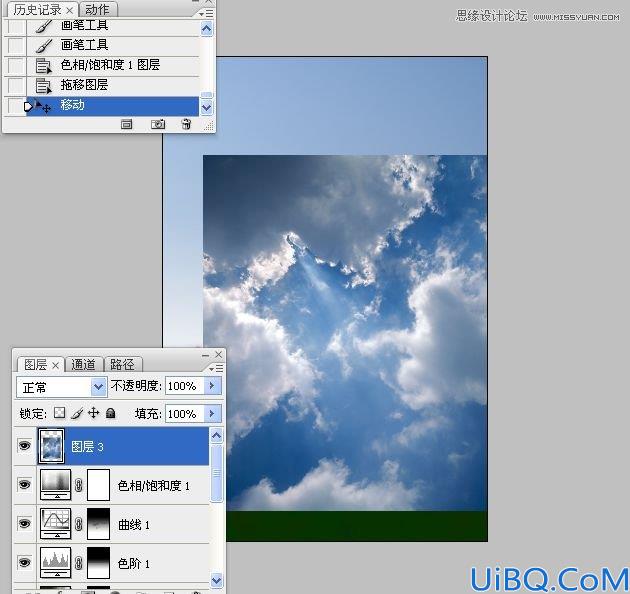
Task: Click Layer 3 cloud thumbnail
Action: pyautogui.click(x=51, y=446)
